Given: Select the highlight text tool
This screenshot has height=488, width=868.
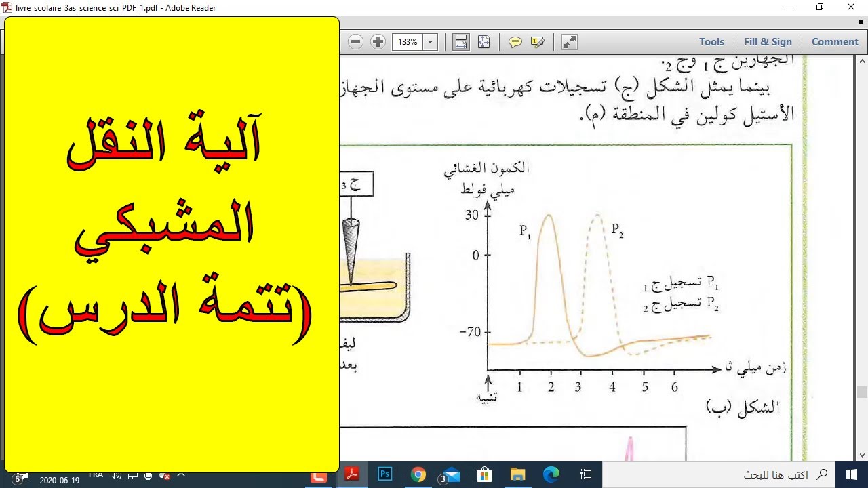Looking at the screenshot, I should click(538, 42).
